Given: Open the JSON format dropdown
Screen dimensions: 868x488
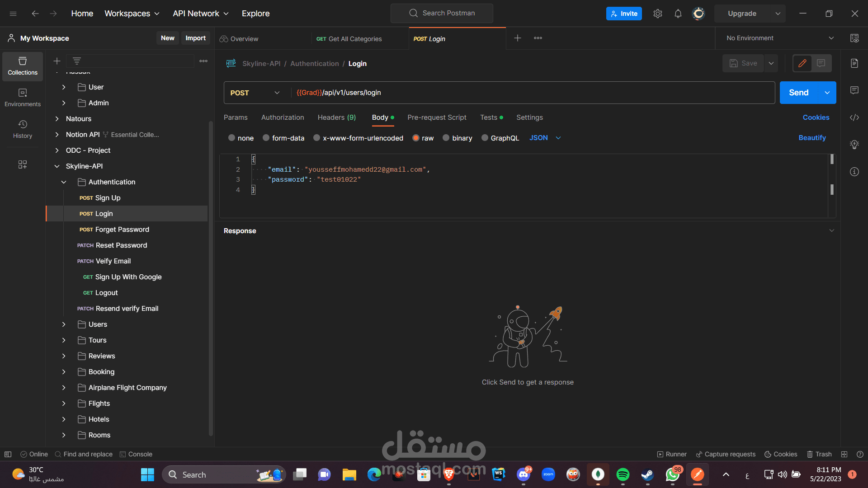Looking at the screenshot, I should click(x=545, y=138).
